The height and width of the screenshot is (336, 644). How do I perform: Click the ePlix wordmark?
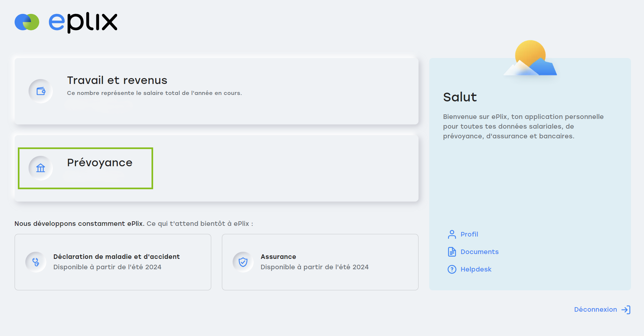pos(83,22)
